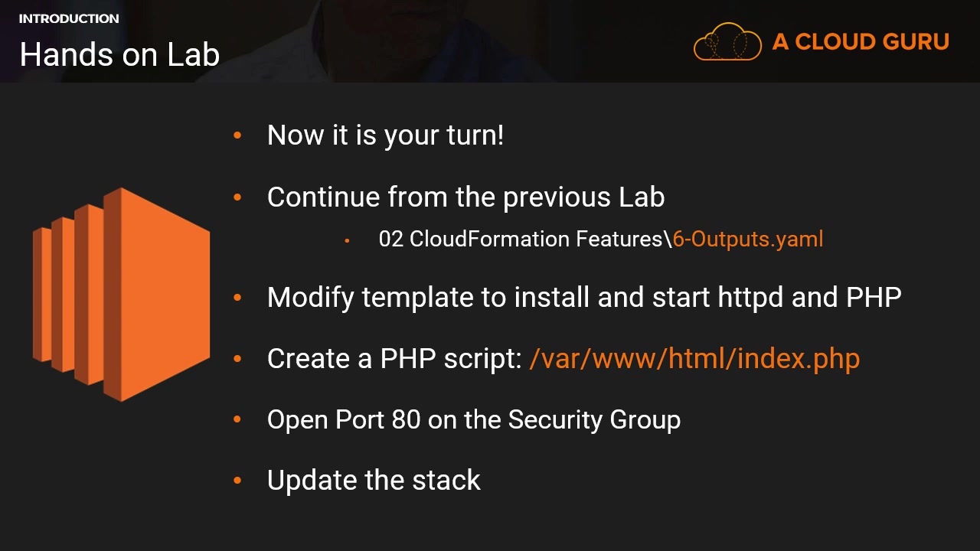The image size is (980, 551).
Task: Click the orange "6-Outputs.yaml" file name
Action: 747,239
